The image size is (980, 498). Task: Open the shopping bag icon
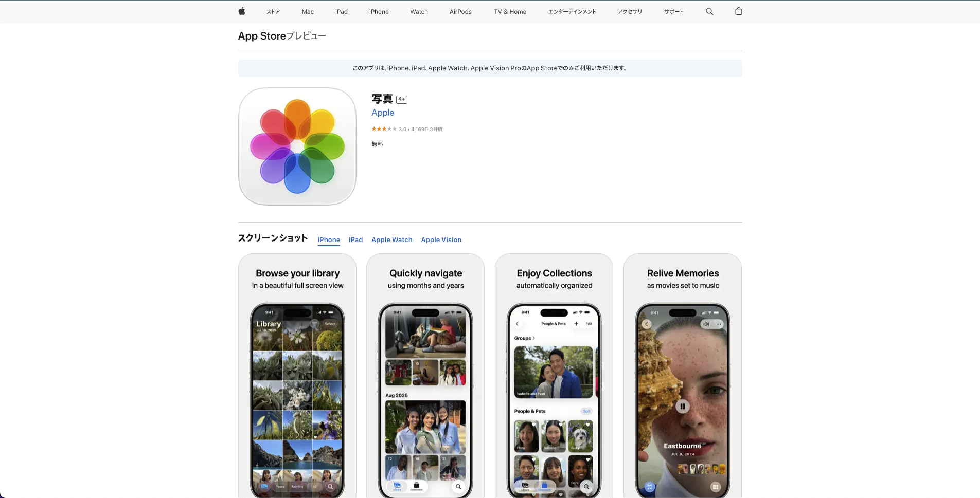738,11
